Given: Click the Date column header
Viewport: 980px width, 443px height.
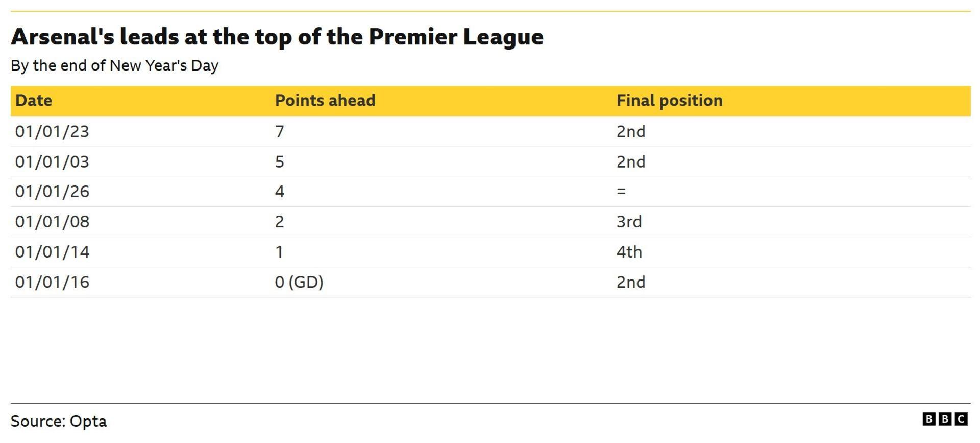Looking at the screenshot, I should pyautogui.click(x=34, y=101).
